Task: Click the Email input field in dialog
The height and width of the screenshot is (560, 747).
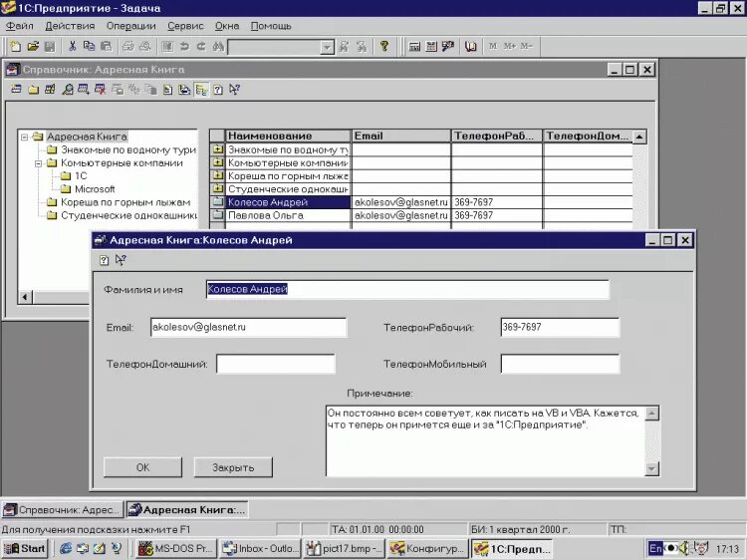Action: tap(248, 328)
